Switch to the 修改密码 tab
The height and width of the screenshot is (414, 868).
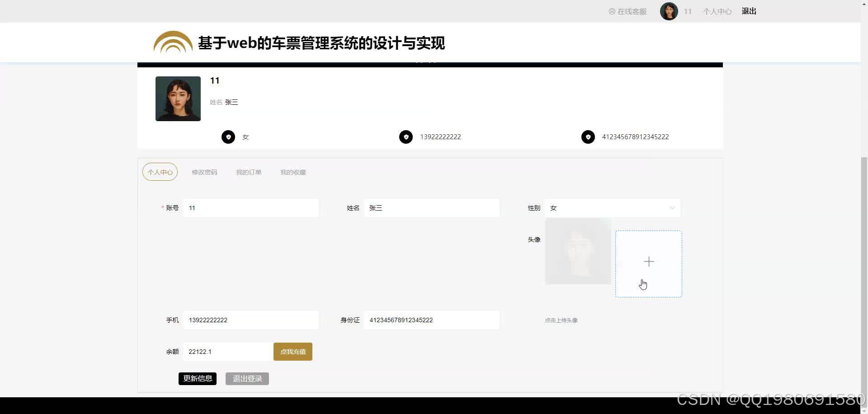click(x=204, y=172)
